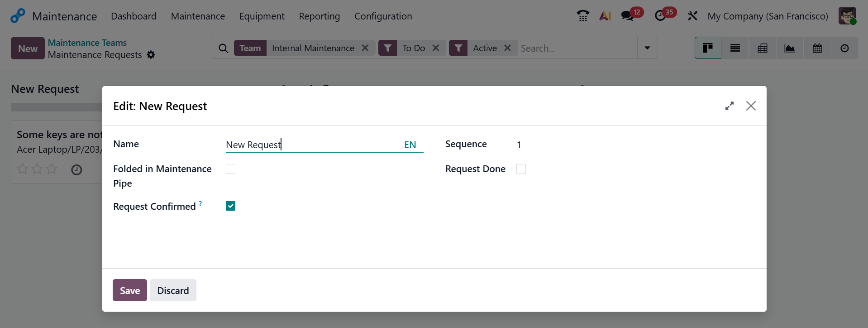Click the AI assistant icon
This screenshot has width=868, height=328.
coord(605,16)
